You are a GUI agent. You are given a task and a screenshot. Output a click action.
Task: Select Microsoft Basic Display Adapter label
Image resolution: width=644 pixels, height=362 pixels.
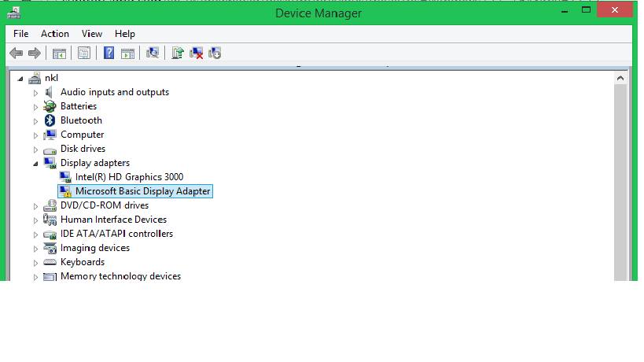point(143,191)
